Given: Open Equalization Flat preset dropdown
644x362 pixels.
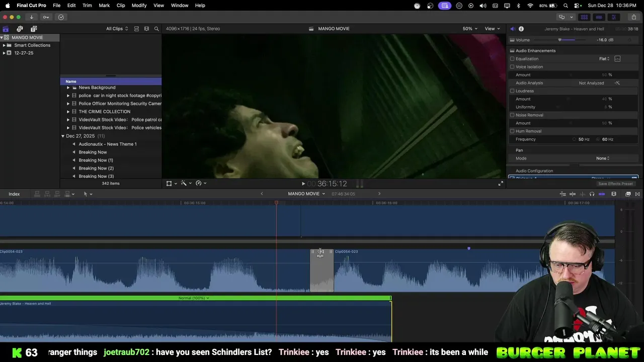Looking at the screenshot, I should [604, 59].
